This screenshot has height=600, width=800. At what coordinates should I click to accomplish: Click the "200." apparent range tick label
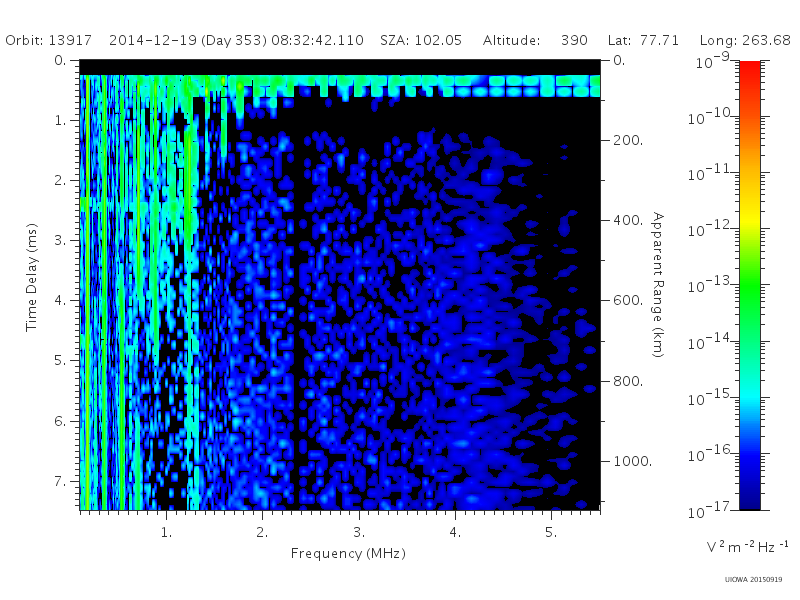tap(628, 140)
